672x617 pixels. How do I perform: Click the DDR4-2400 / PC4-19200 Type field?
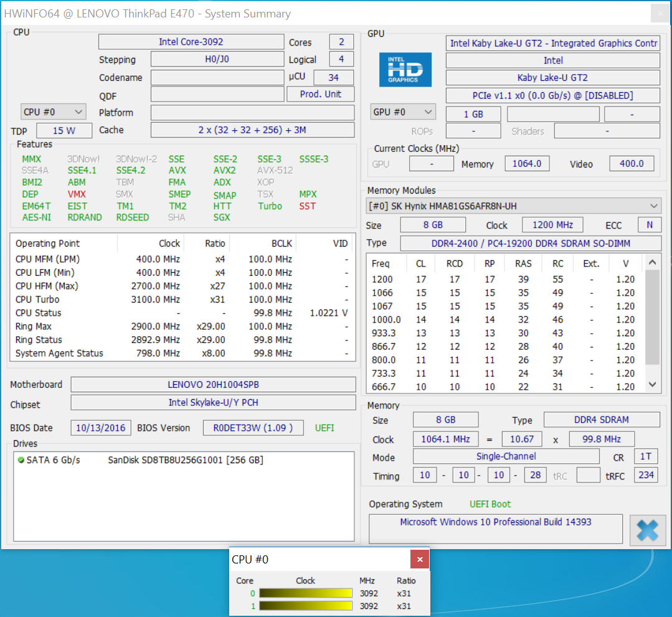pos(531,243)
